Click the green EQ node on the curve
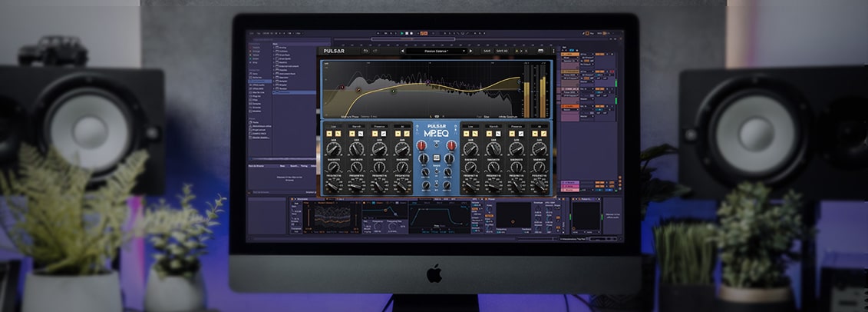Image resolution: width=868 pixels, height=312 pixels. point(393,91)
